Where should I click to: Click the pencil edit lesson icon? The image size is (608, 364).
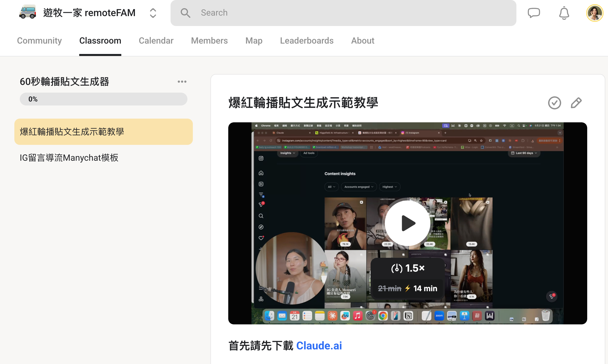(576, 103)
